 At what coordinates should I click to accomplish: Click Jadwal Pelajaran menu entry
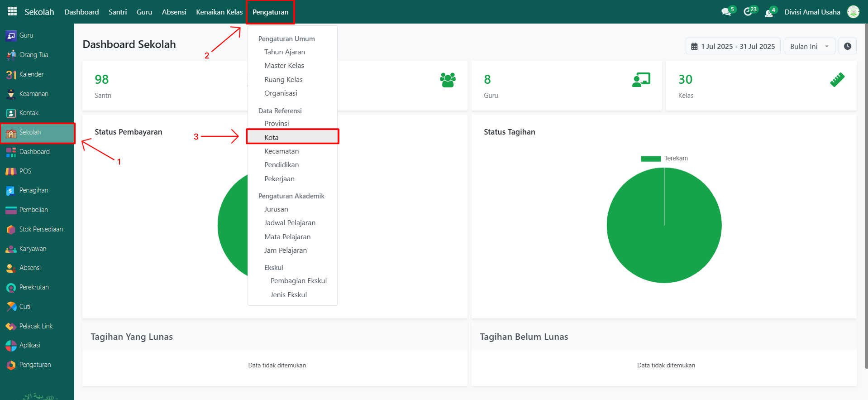[290, 223]
